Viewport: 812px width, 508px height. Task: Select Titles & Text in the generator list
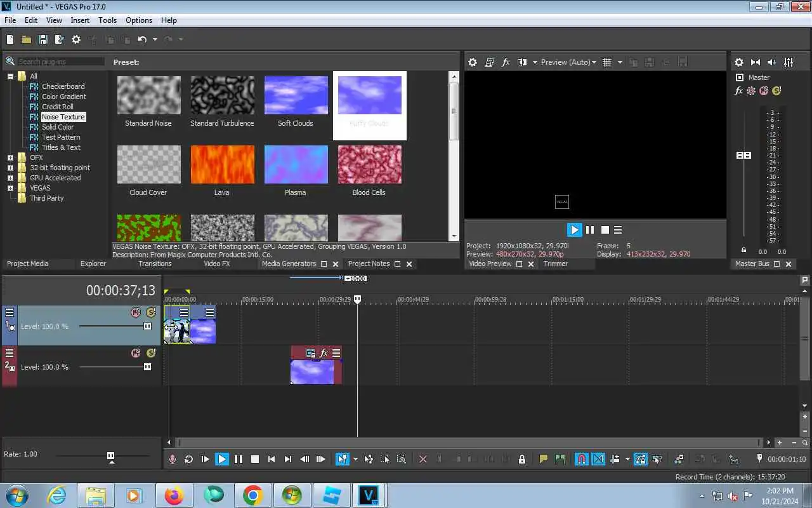pos(61,147)
